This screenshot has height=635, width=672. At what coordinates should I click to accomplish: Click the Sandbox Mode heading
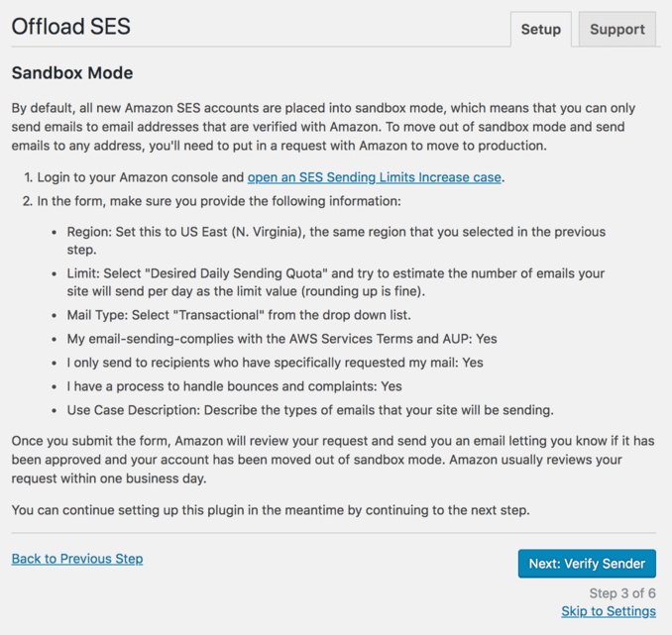pos(72,73)
